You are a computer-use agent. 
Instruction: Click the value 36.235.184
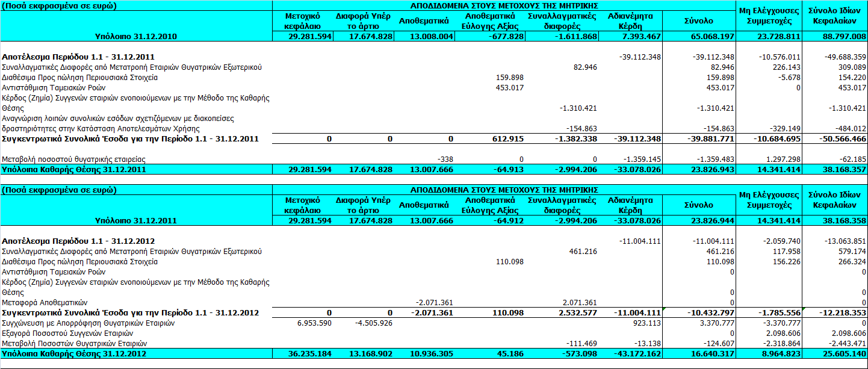click(311, 353)
